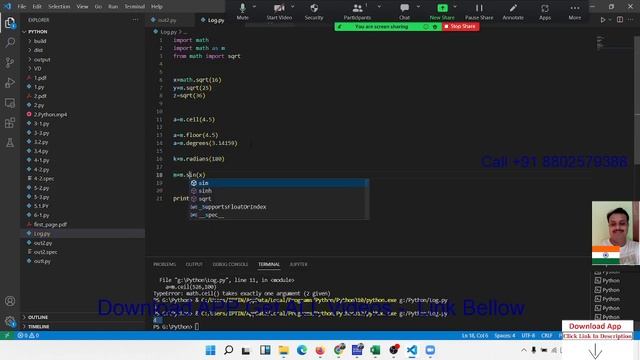Open the Source Control view
The image size is (640, 360).
(10, 62)
